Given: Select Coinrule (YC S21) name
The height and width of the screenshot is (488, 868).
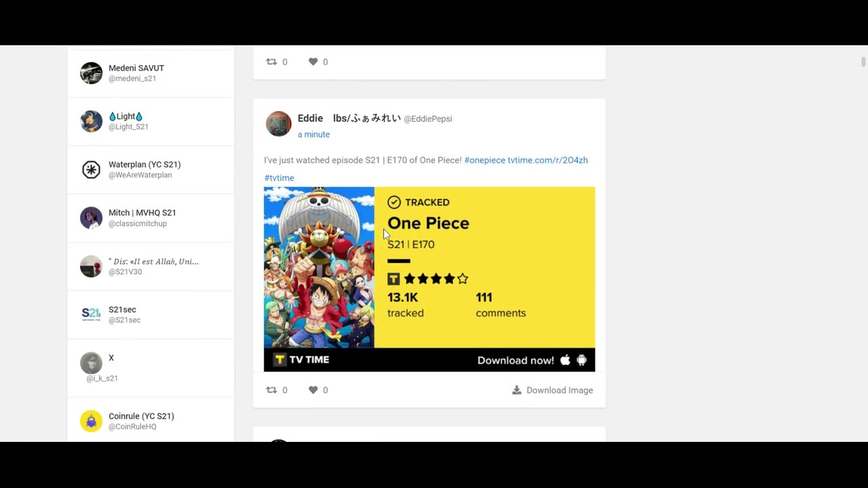Looking at the screenshot, I should pyautogui.click(x=141, y=416).
